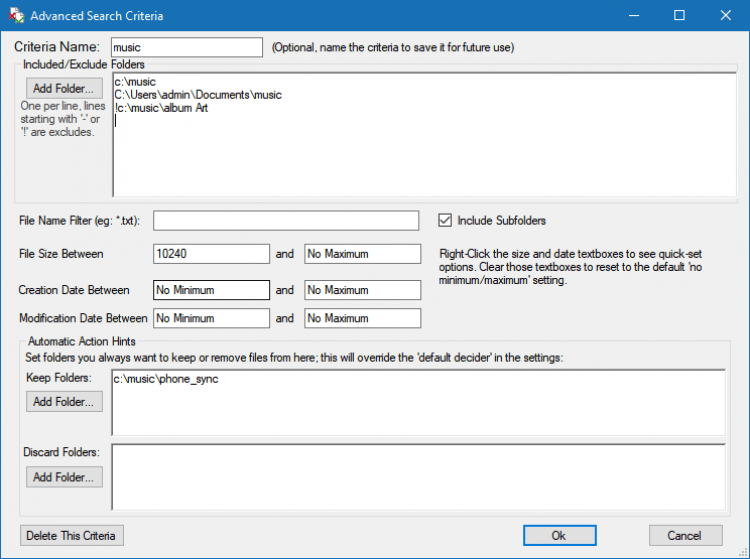The width and height of the screenshot is (750, 559).
Task: Click the maximum File Size field
Action: [x=362, y=254]
